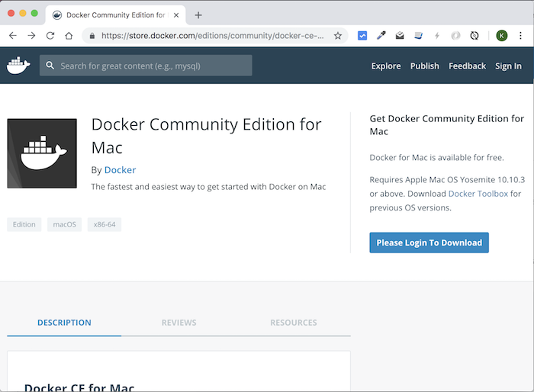Go back using the browser back arrow
The height and width of the screenshot is (392, 534).
[13, 35]
